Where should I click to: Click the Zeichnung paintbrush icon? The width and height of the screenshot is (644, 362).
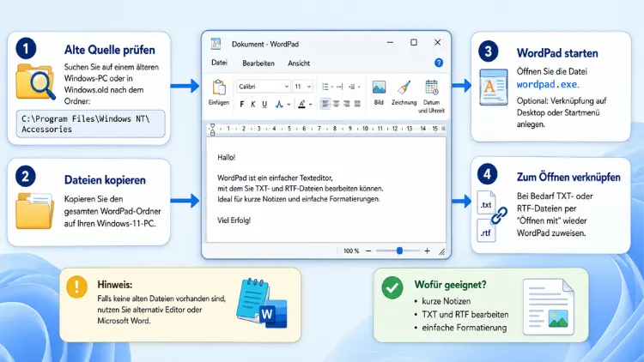(404, 87)
